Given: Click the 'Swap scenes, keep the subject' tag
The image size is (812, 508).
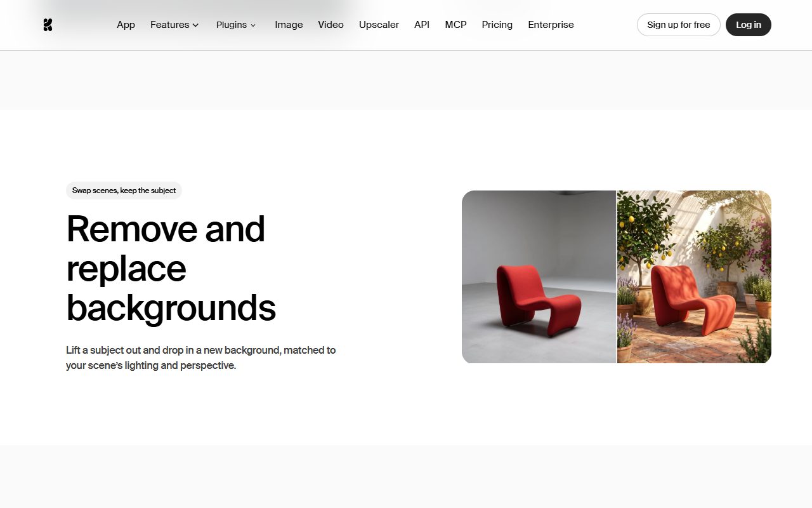Looking at the screenshot, I should pos(124,190).
